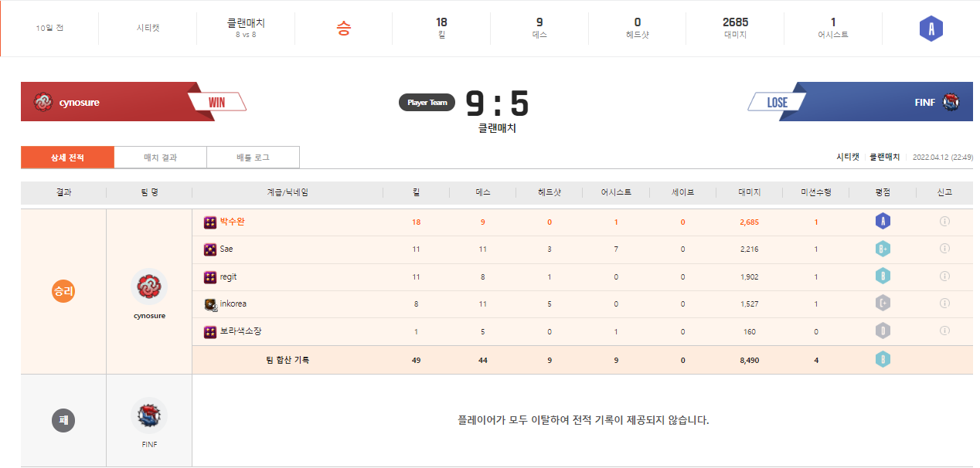980x468 pixels.
Task: Open player 박수완's profile link
Action: 232,222
